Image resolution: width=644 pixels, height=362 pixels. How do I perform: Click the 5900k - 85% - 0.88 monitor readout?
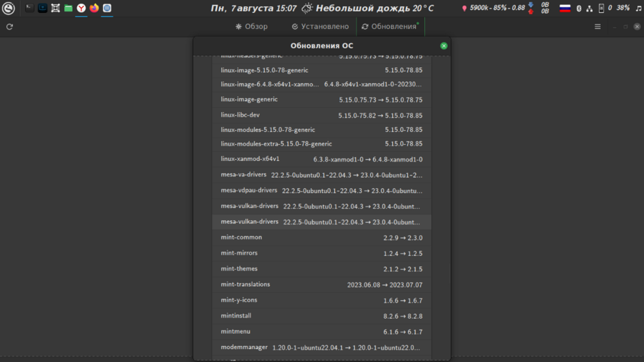click(497, 8)
